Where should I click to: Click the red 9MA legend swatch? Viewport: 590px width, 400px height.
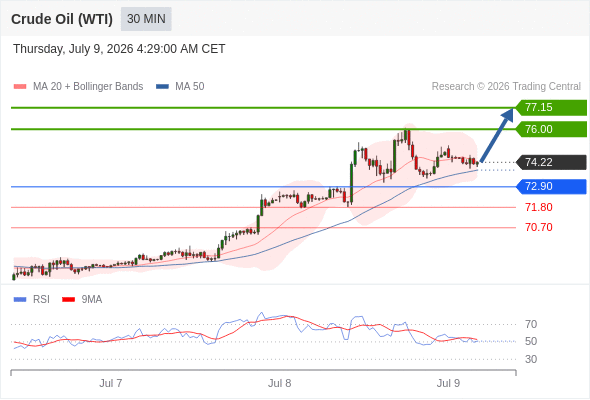(x=68, y=300)
